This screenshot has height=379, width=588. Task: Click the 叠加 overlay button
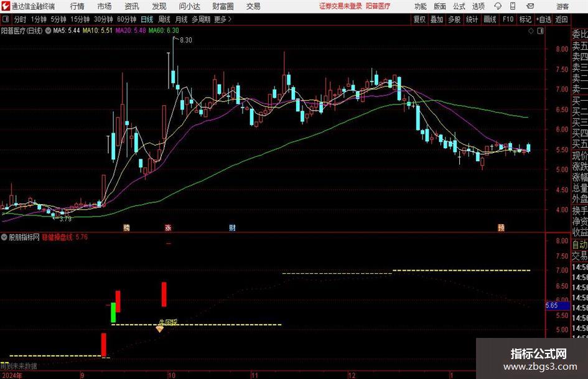437,19
